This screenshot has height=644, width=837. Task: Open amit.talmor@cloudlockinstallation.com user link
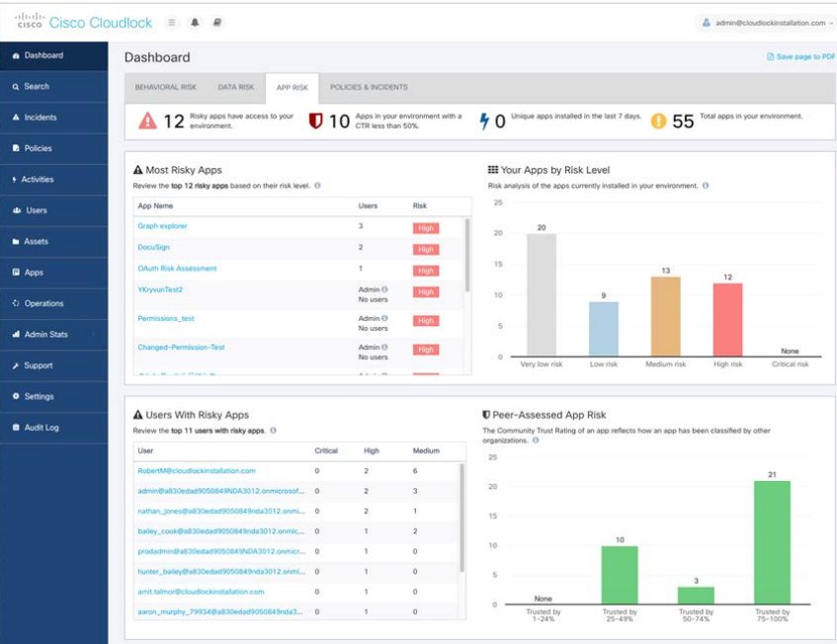tap(201, 592)
